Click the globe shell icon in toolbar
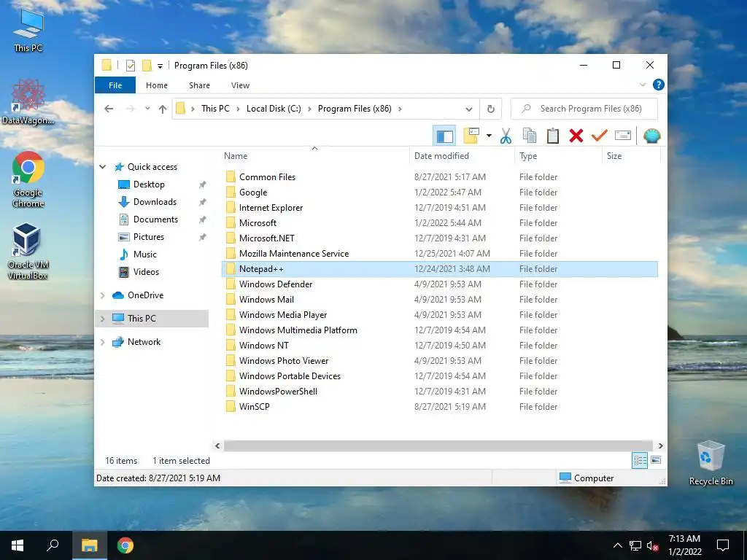 (651, 136)
